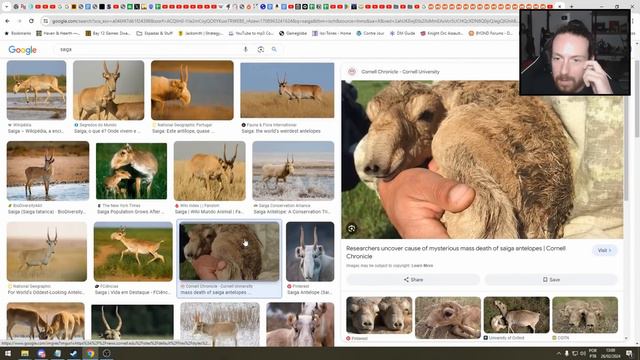Open the CGTN related image
This screenshot has width=640, height=360.
click(x=585, y=315)
